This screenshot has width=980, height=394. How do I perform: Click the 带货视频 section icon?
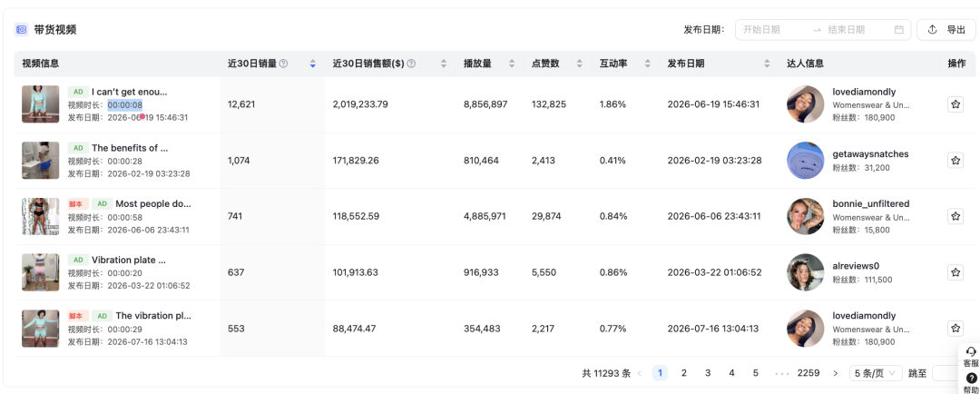[x=21, y=29]
